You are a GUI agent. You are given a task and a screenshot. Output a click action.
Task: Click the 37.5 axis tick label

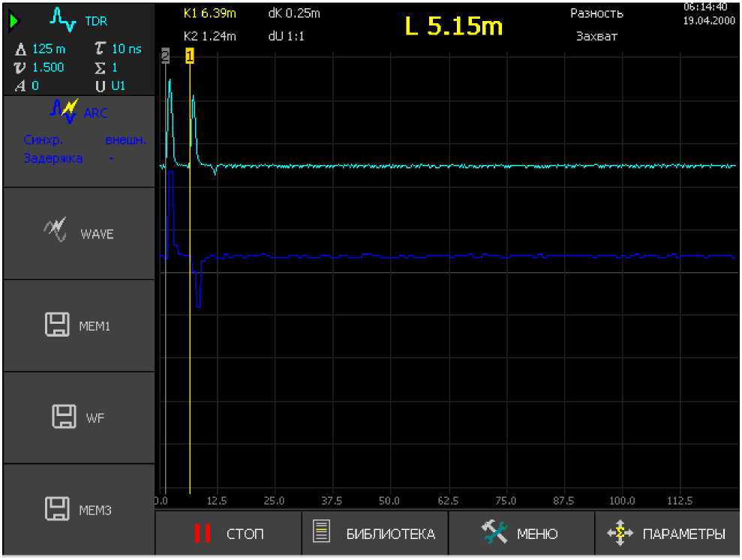pyautogui.click(x=332, y=501)
